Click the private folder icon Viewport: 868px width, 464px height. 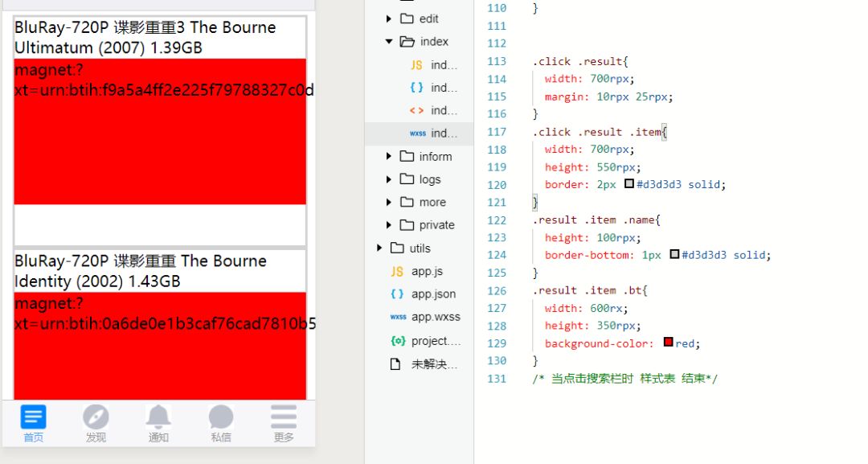[407, 225]
